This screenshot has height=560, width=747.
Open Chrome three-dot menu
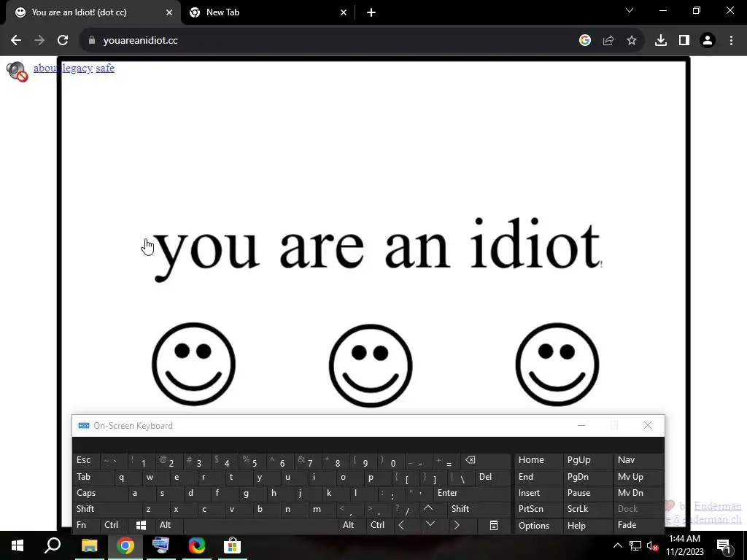point(731,41)
